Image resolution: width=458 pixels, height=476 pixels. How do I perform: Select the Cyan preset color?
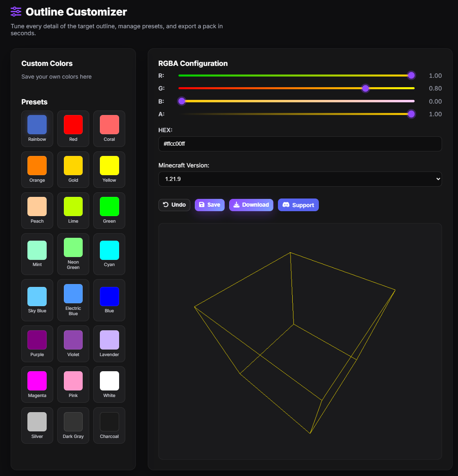click(109, 250)
